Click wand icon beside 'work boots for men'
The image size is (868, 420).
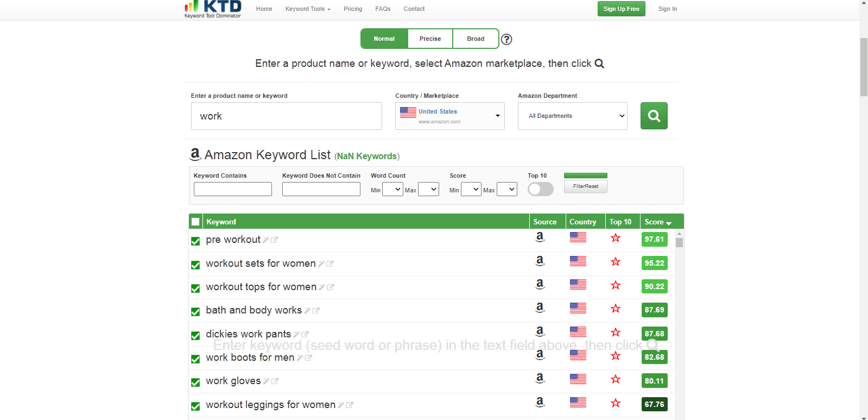coord(300,358)
